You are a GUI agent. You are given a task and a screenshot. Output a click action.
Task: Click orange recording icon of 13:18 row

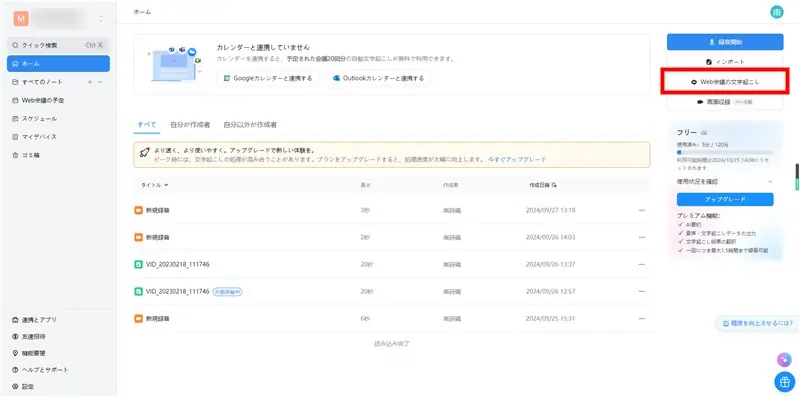click(138, 210)
